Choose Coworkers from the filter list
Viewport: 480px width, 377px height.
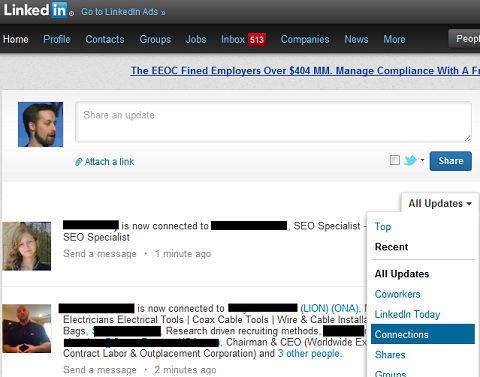click(397, 294)
